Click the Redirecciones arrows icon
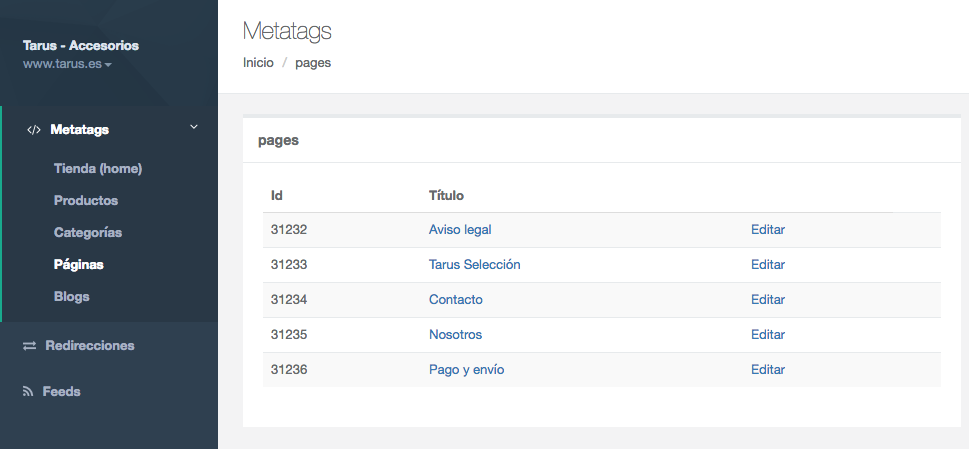The width and height of the screenshot is (969, 449). click(x=30, y=346)
